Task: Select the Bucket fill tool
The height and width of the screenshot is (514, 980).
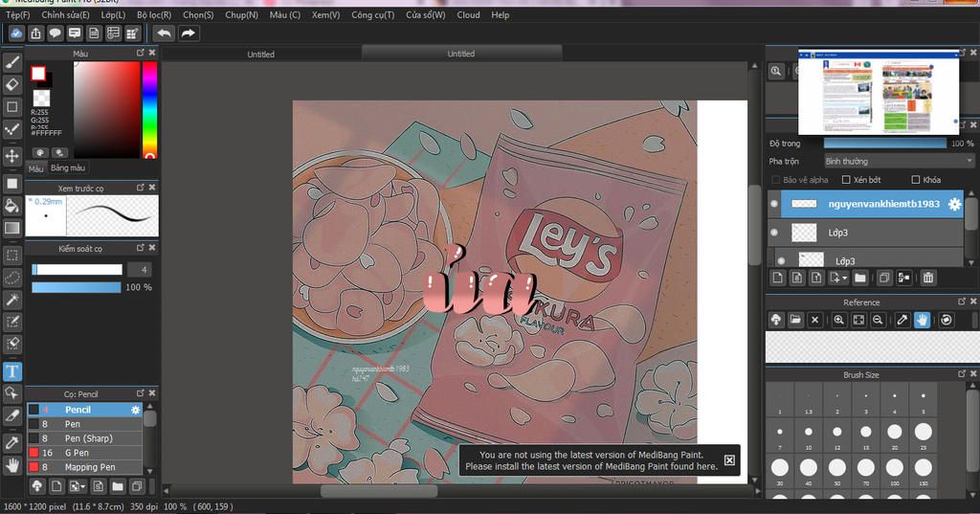Action: tap(12, 206)
